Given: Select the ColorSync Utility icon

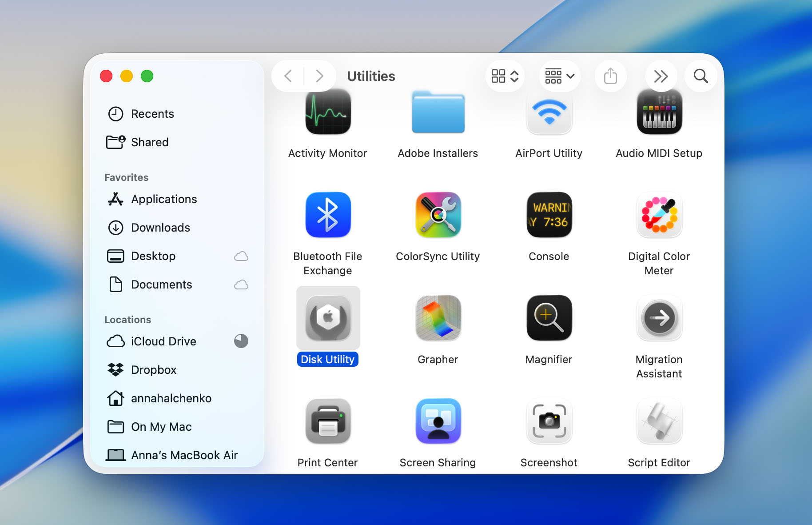Looking at the screenshot, I should [438, 215].
